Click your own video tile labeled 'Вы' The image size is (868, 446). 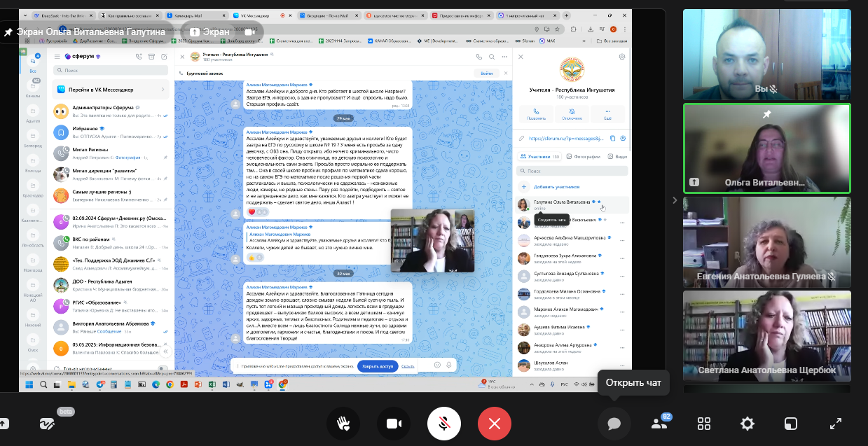(x=766, y=55)
